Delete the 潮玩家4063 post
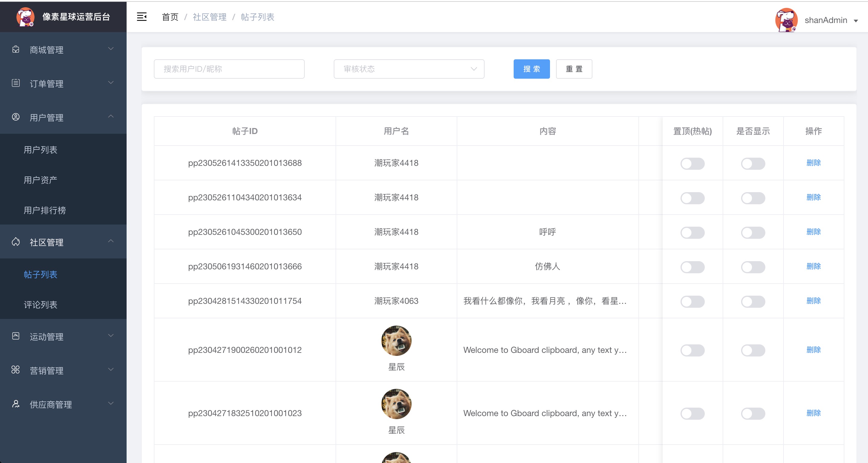 click(x=813, y=301)
